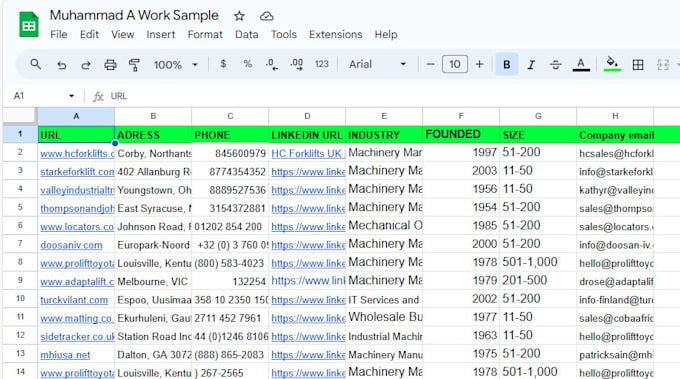
Task: Click the select-all corner box
Action: point(20,116)
